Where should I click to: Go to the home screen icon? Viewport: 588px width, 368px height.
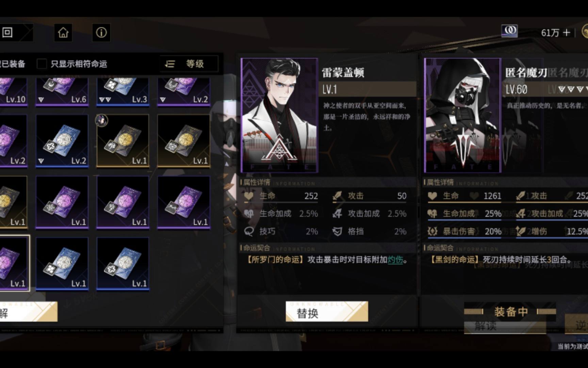tap(63, 33)
